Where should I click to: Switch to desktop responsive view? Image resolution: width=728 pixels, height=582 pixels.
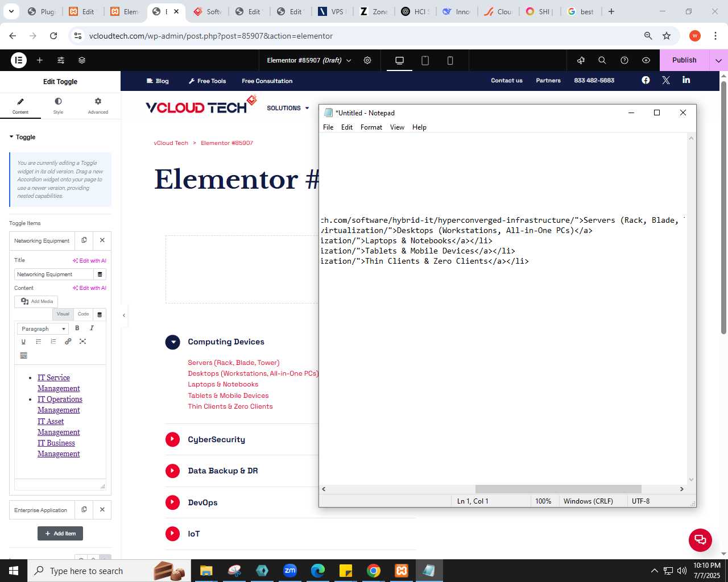coord(400,60)
